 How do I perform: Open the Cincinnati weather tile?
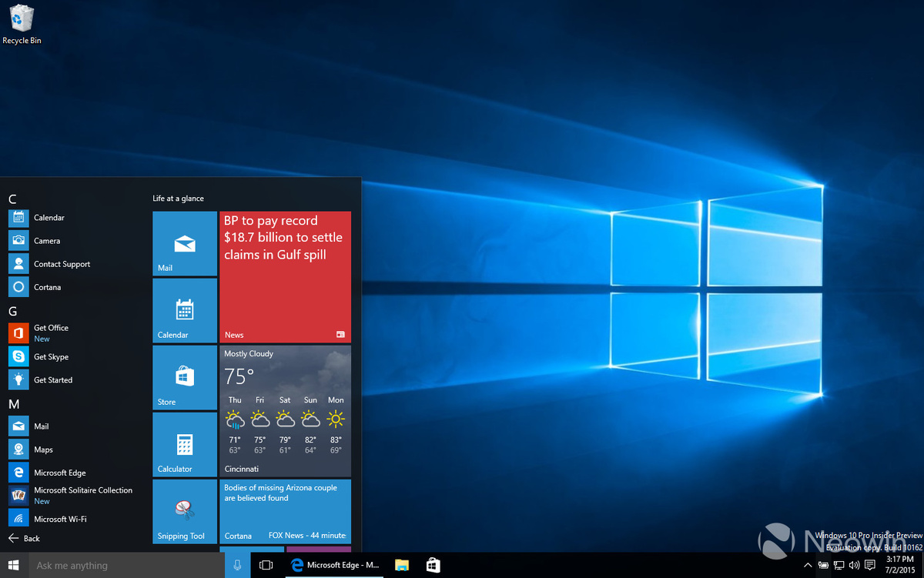pyautogui.click(x=285, y=411)
